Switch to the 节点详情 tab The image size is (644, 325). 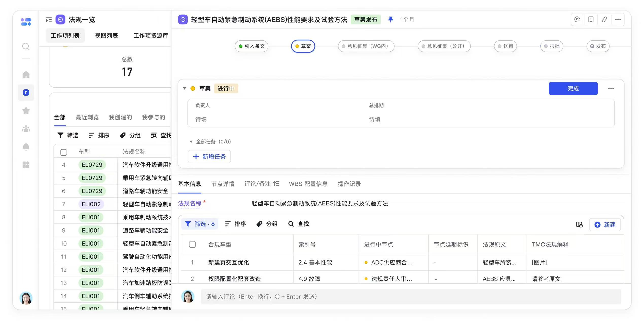pyautogui.click(x=223, y=184)
